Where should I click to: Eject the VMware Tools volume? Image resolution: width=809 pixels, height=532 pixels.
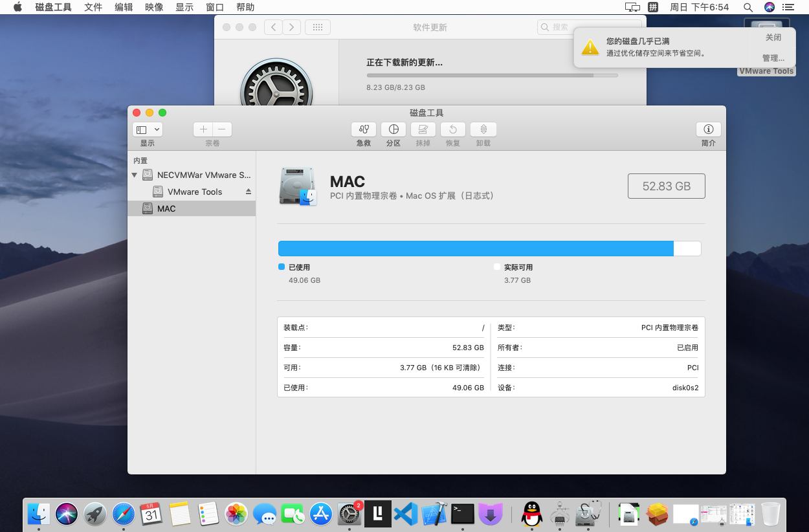coord(248,192)
